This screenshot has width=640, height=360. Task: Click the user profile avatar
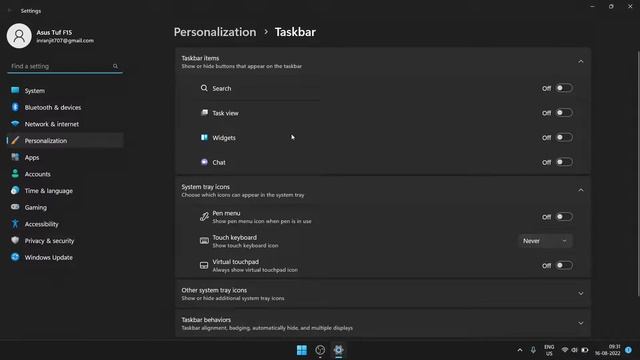[19, 36]
